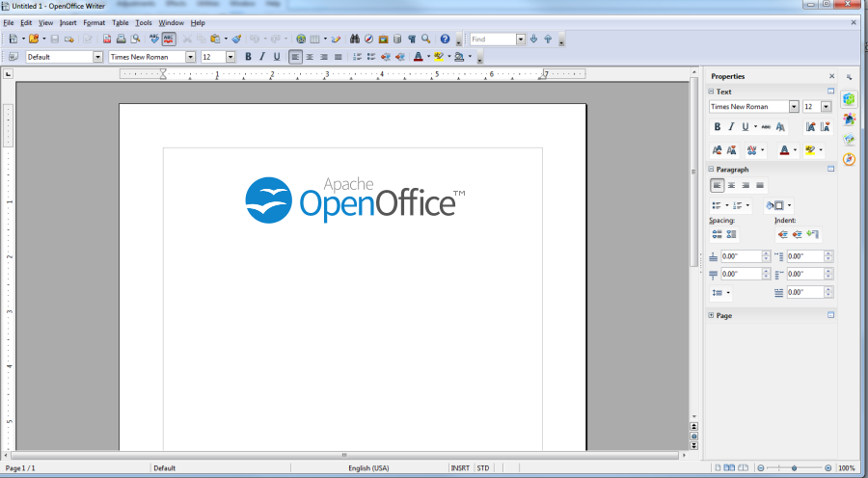Click the INSRT insert mode in status bar
The image size is (868, 478).
tap(460, 468)
